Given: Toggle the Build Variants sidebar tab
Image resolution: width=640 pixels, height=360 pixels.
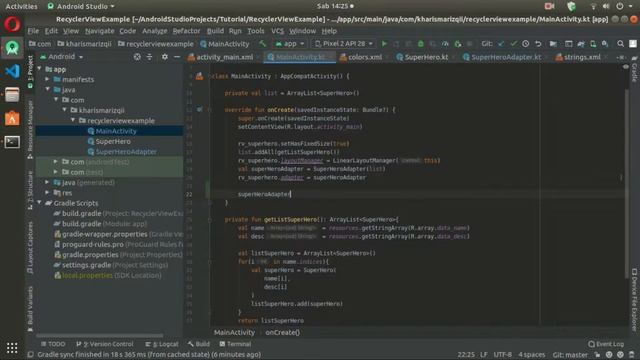Looking at the screenshot, I should point(30,309).
